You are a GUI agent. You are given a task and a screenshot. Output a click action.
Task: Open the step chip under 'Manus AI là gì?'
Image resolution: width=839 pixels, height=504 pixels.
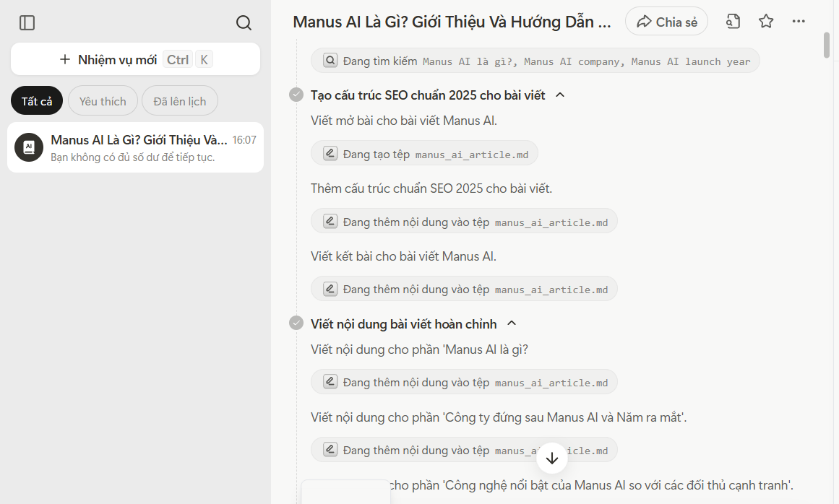pos(464,382)
